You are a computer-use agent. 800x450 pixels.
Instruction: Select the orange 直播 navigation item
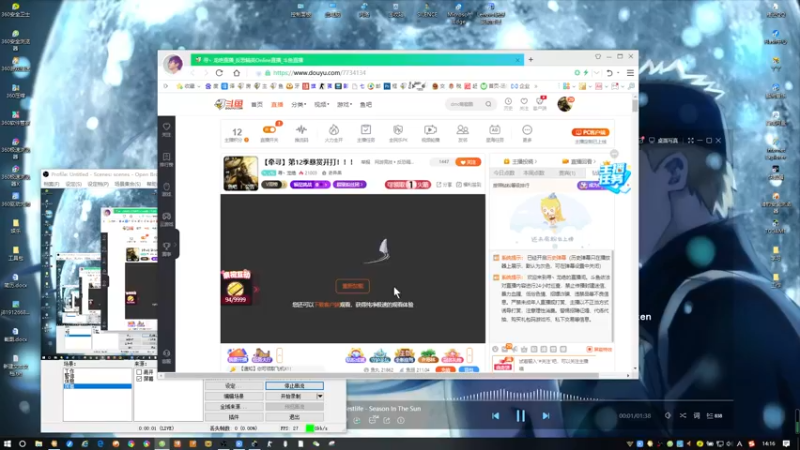(277, 105)
